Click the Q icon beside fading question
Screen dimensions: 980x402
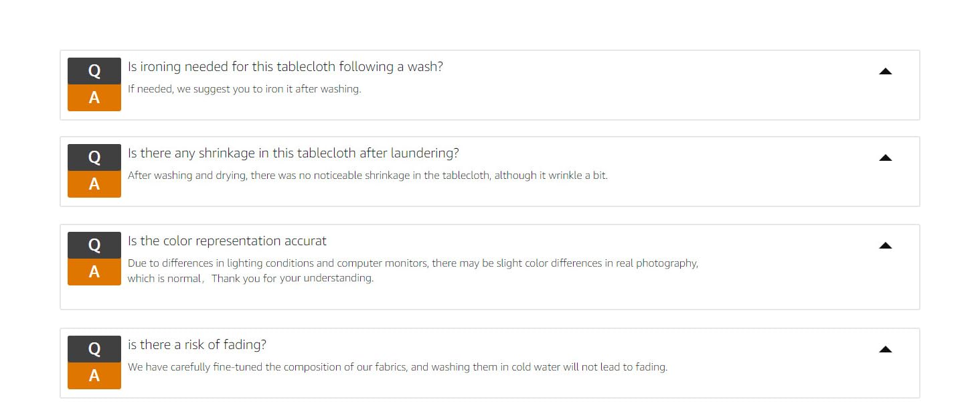pos(94,349)
